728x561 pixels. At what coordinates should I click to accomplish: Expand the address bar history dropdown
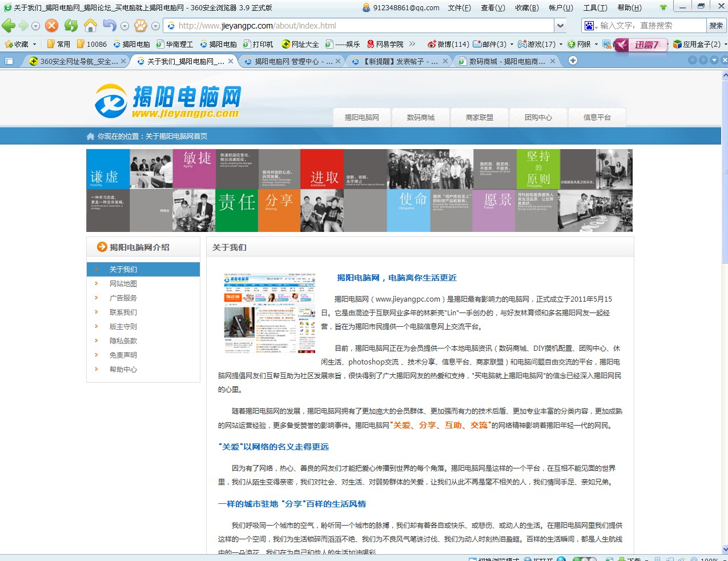click(561, 26)
